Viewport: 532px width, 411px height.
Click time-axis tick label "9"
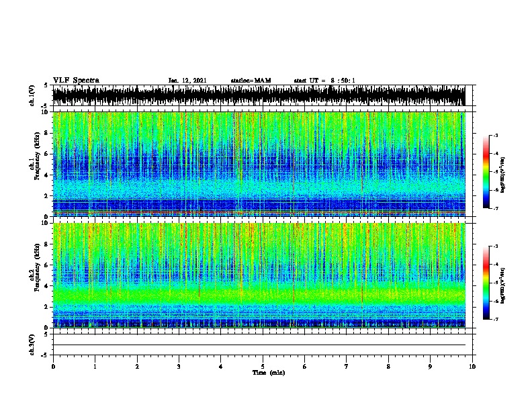430,367
